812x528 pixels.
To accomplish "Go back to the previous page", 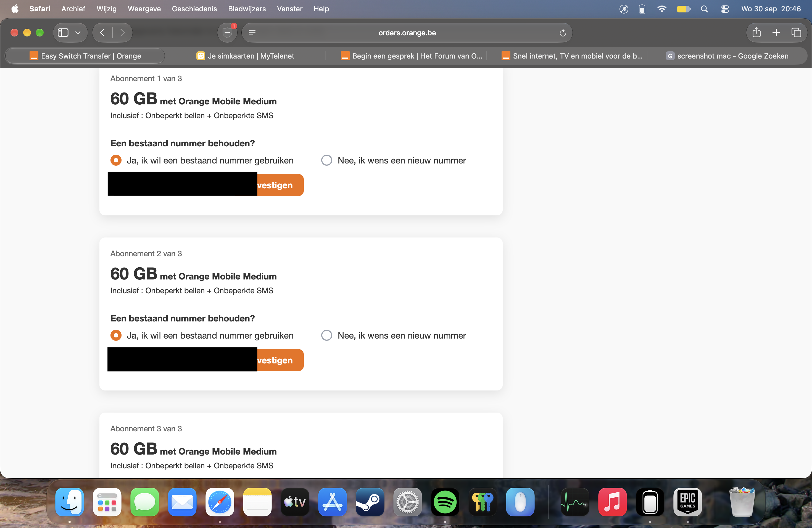I will point(102,33).
